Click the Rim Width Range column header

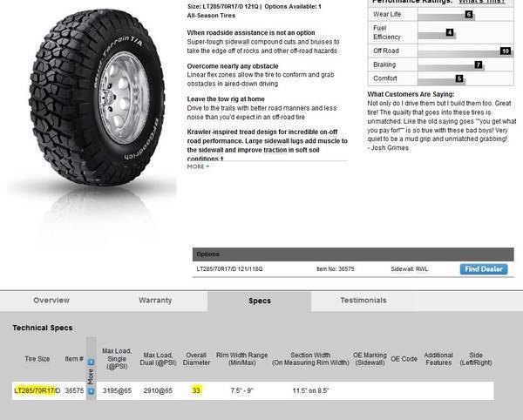pos(241,359)
